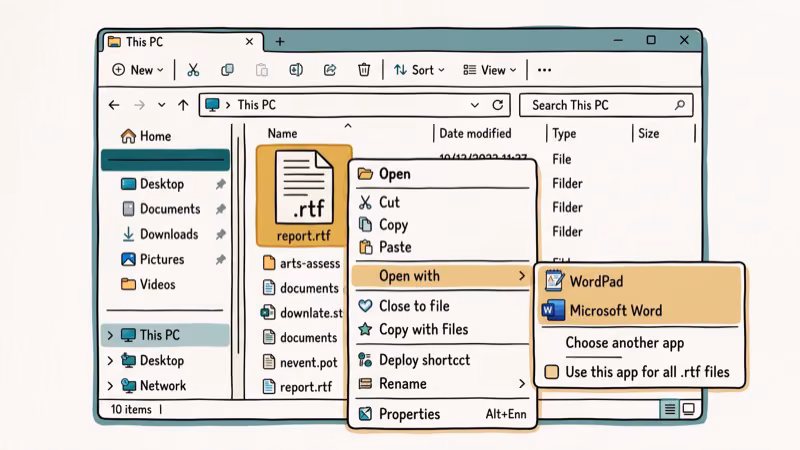Expand the address bar history chevron
Screen dimensions: 800x450
tap(474, 105)
